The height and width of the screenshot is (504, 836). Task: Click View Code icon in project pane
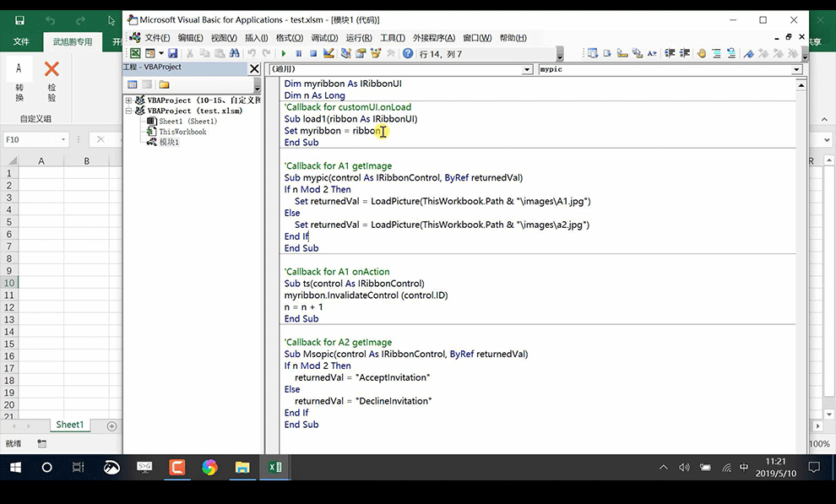[x=133, y=84]
